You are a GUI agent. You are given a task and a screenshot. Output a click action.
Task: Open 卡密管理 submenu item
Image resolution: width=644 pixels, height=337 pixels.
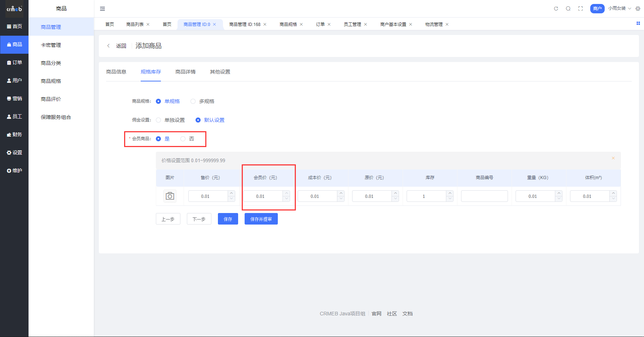[61, 45]
